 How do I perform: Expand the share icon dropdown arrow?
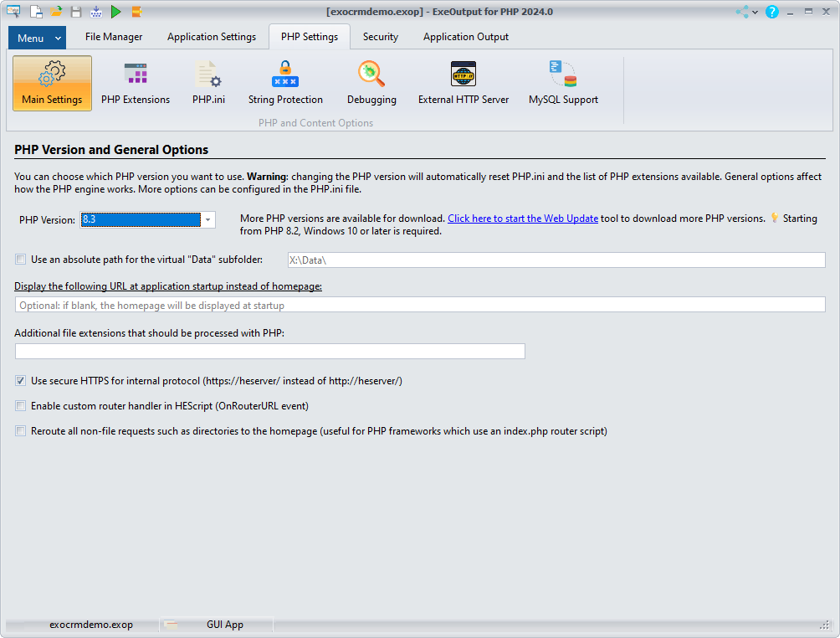755,12
